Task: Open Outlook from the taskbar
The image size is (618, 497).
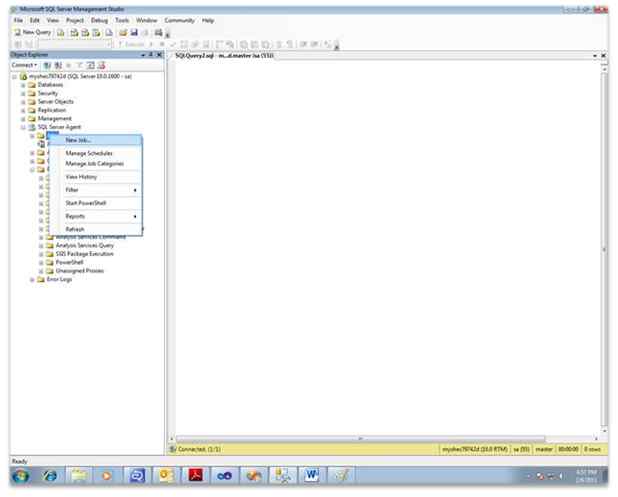Action: (x=166, y=476)
